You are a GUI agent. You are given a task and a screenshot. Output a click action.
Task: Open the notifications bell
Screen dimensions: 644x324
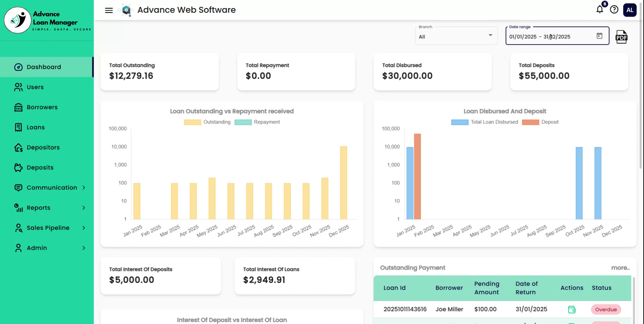[600, 9]
